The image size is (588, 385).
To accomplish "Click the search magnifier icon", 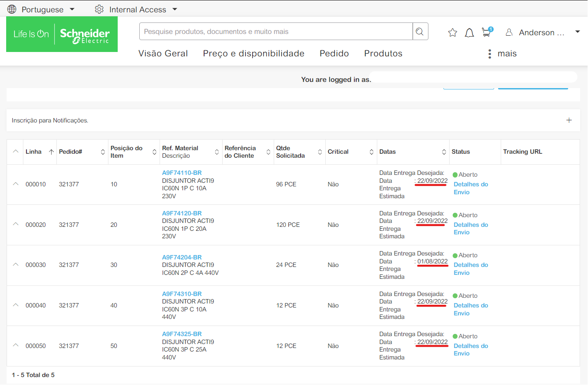I will [x=420, y=32].
